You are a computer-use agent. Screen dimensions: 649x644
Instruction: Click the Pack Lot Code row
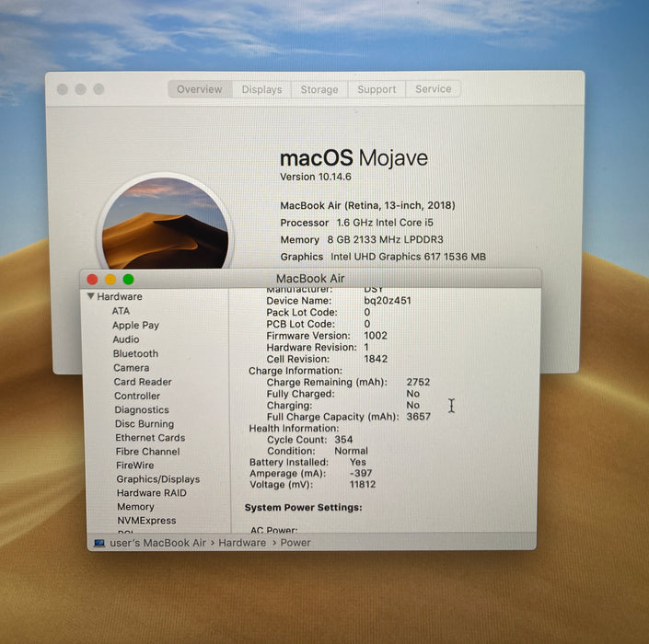(319, 312)
